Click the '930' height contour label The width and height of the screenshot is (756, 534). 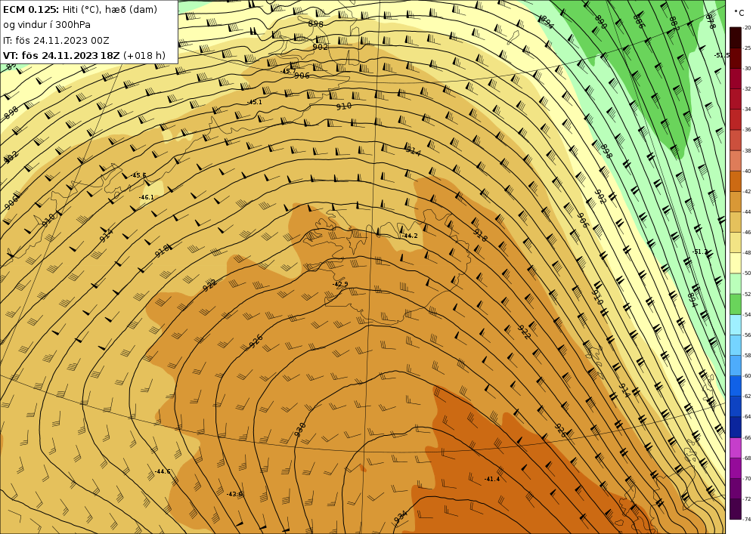pyautogui.click(x=300, y=430)
